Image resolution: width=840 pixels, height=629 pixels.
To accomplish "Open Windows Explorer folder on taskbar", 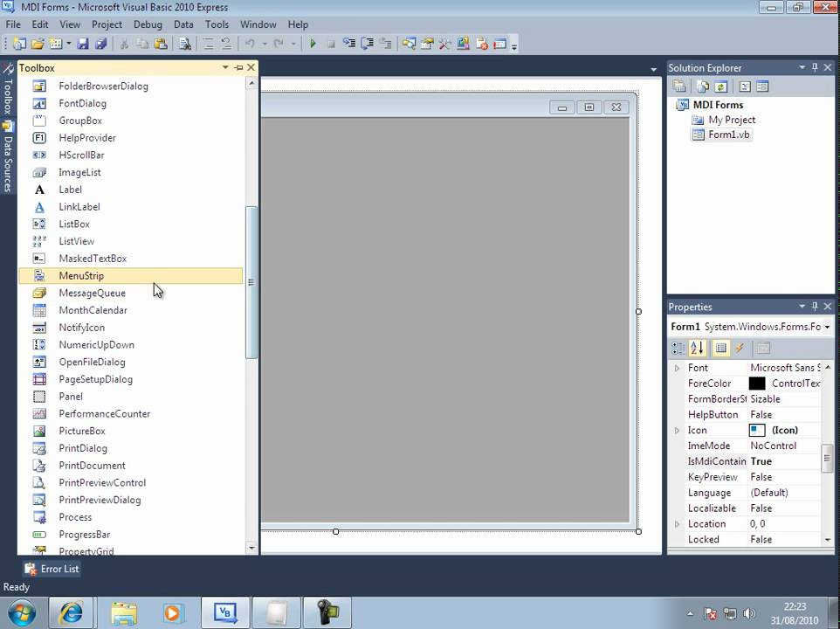I will click(124, 613).
